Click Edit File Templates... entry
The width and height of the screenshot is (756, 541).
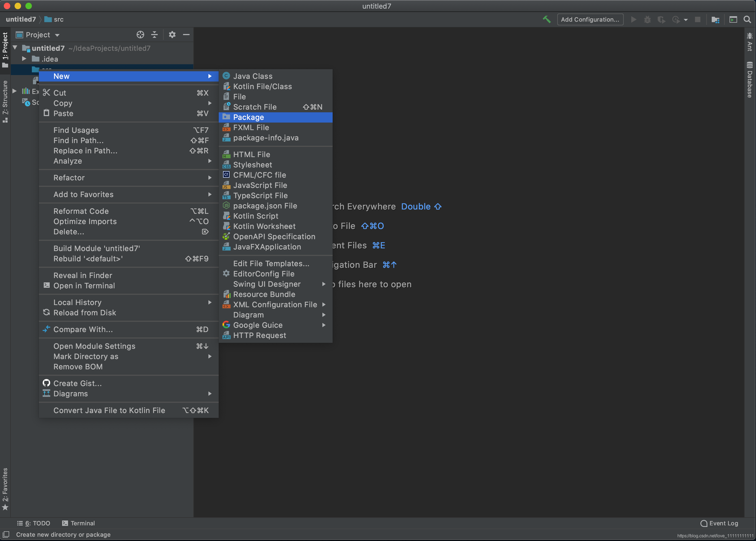pyautogui.click(x=275, y=264)
